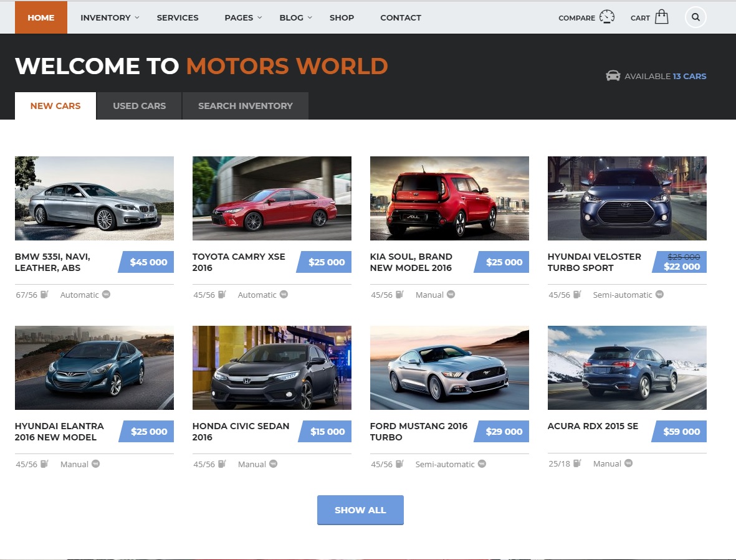The width and height of the screenshot is (736, 560).
Task: Click transmission icon on Honda Civic
Action: [273, 464]
